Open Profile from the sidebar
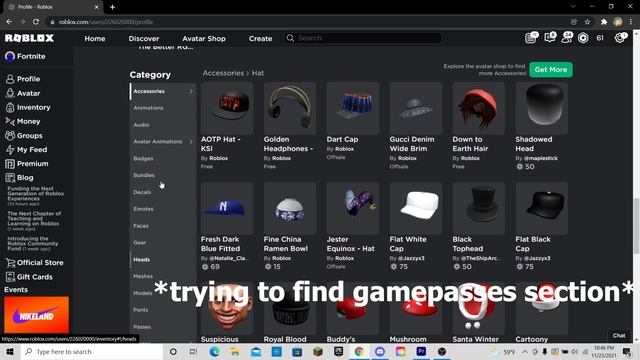Viewport: 640px width, 360px height. (x=22, y=79)
